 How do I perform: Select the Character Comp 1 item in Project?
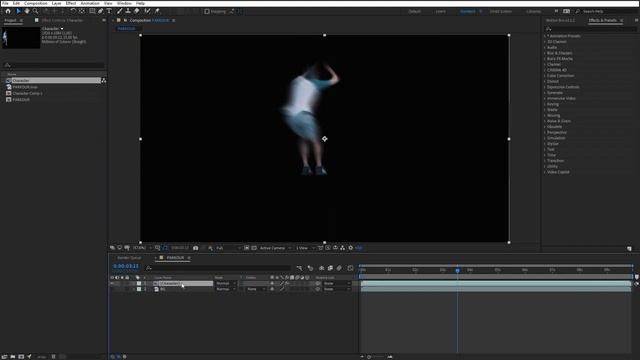(27, 93)
